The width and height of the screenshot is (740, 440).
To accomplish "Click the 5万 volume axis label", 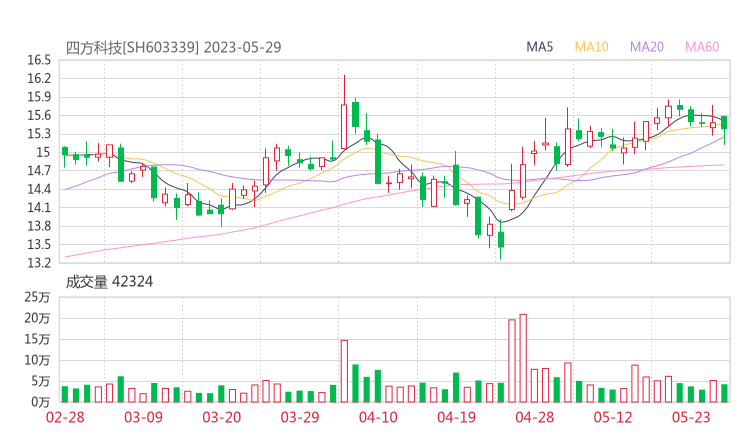I will [x=40, y=381].
